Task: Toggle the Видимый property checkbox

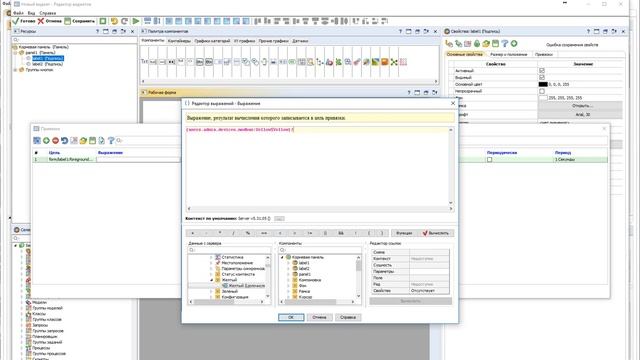Action: [542, 77]
